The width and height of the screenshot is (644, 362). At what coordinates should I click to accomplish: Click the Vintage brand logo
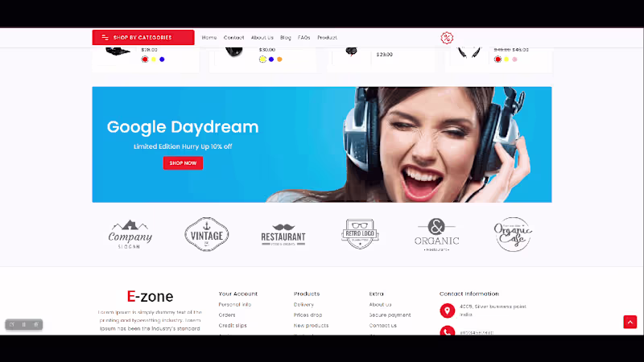coord(207,234)
